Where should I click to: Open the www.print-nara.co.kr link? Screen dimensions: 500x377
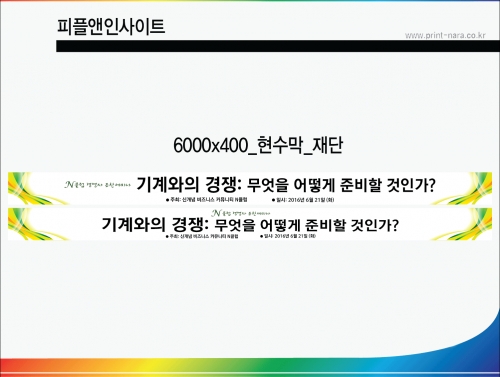click(445, 35)
